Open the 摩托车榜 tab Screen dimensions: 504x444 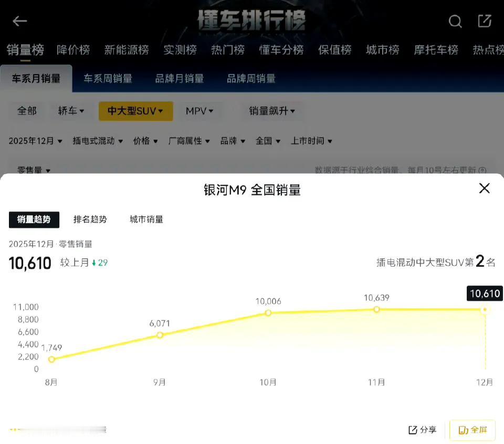coord(436,50)
